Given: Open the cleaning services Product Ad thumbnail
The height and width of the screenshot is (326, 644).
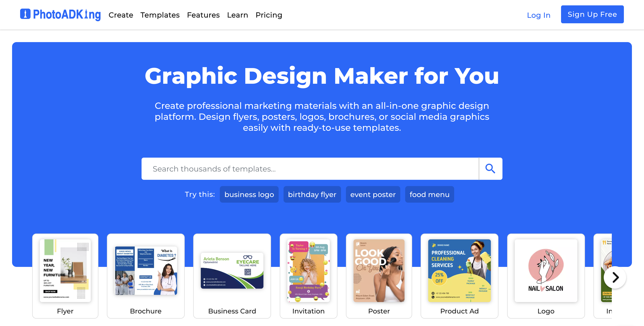Looking at the screenshot, I should (459, 270).
